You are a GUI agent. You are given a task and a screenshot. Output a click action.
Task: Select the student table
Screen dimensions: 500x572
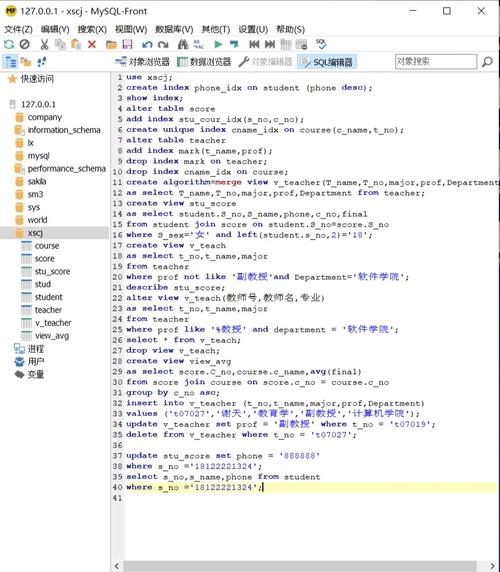tap(49, 297)
